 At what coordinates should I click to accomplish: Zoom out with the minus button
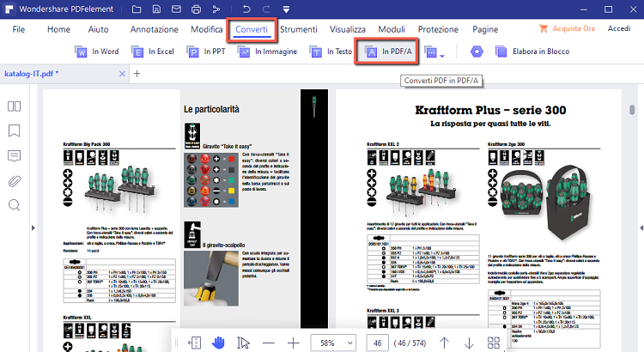click(x=268, y=343)
